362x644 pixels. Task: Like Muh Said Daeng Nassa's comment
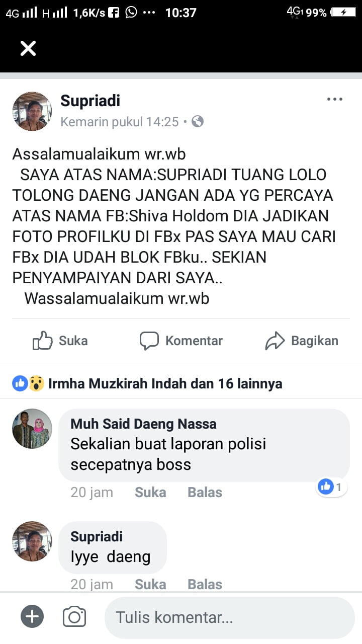coord(150,492)
